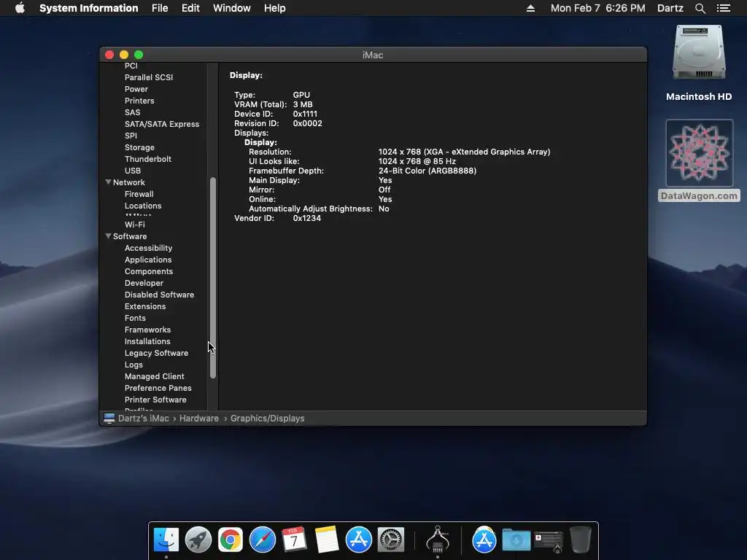Select Frameworks under Software

click(x=147, y=330)
